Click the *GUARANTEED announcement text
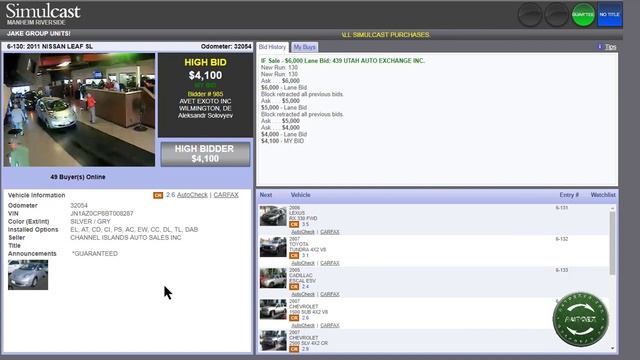Viewport: 640px width, 360px height. pos(95,253)
